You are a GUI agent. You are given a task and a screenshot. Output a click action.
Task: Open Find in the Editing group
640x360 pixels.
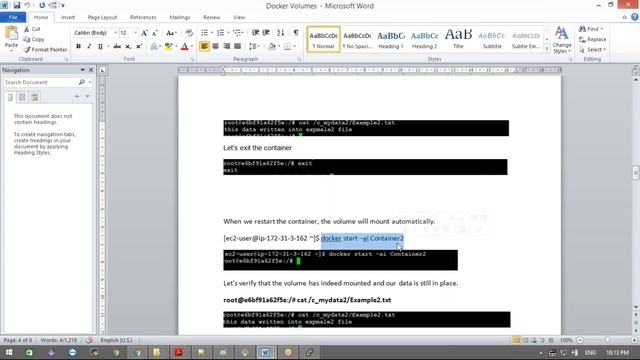(591, 29)
